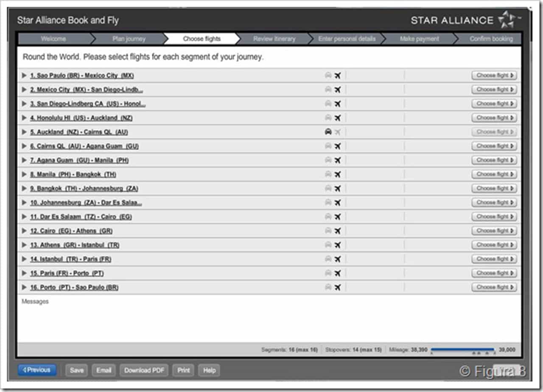543x392 pixels.
Task: Click the mileage progress bar
Action: tap(463, 350)
